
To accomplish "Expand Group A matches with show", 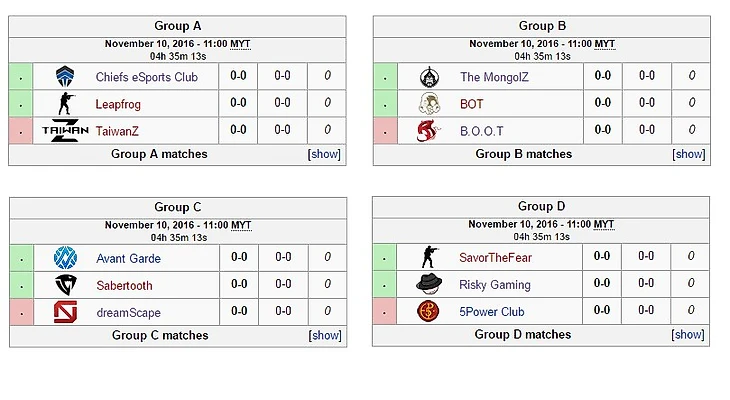I will [324, 154].
